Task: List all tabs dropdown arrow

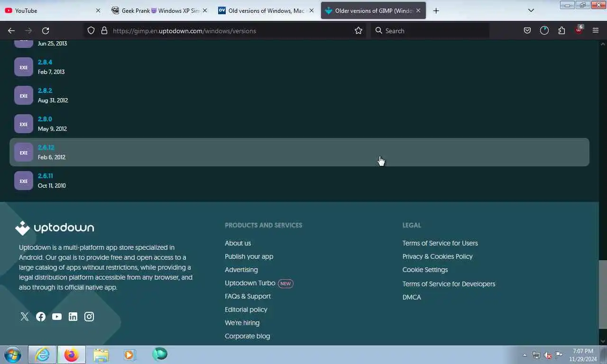Action: (x=531, y=10)
